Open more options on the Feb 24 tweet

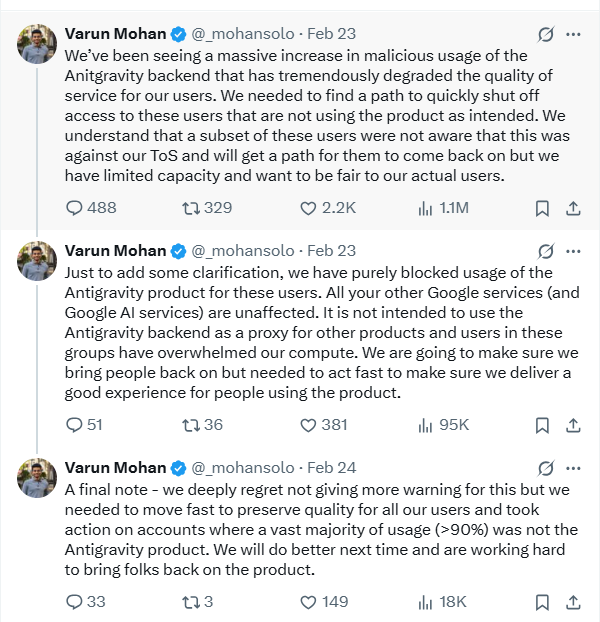pyautogui.click(x=573, y=467)
